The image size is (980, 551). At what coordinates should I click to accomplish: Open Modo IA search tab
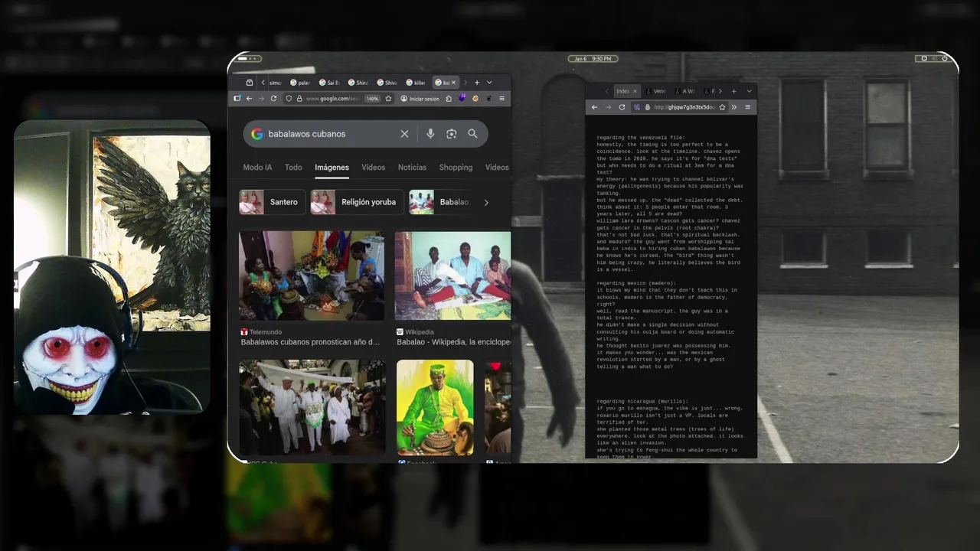[x=257, y=168]
